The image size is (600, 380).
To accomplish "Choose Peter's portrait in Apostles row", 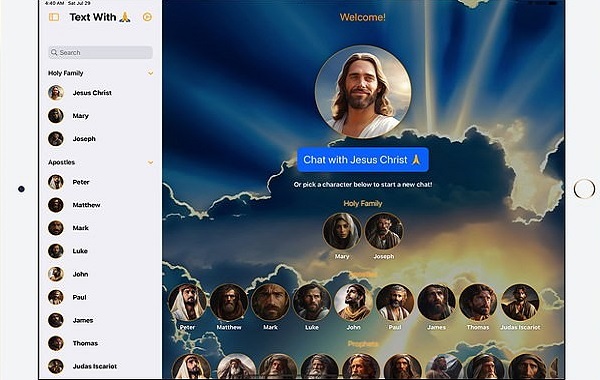I will point(188,302).
